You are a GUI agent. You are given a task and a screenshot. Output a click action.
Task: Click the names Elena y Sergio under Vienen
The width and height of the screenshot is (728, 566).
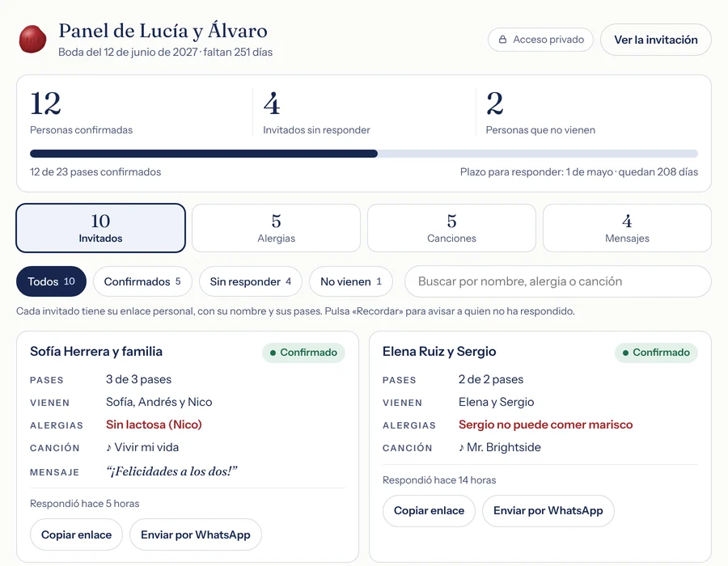pyautogui.click(x=497, y=402)
